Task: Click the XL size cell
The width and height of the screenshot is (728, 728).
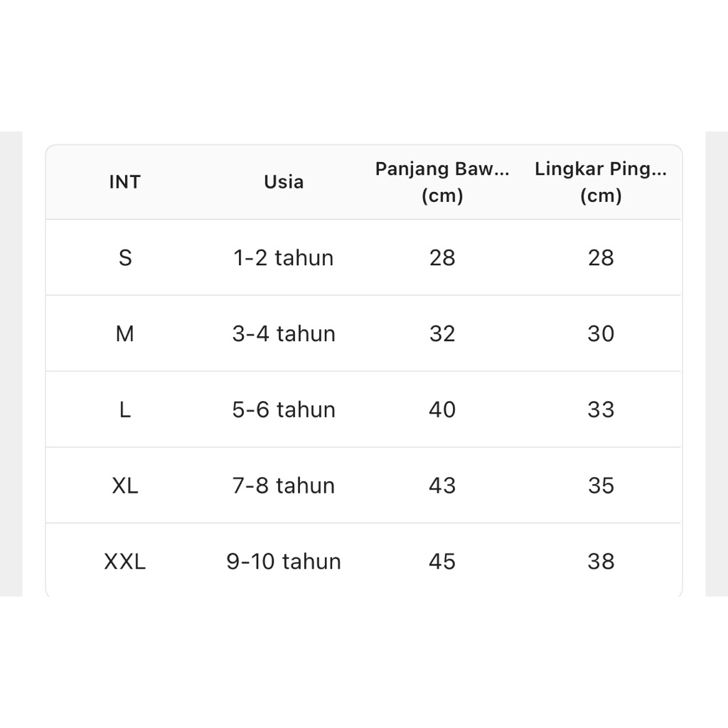Action: click(x=125, y=486)
